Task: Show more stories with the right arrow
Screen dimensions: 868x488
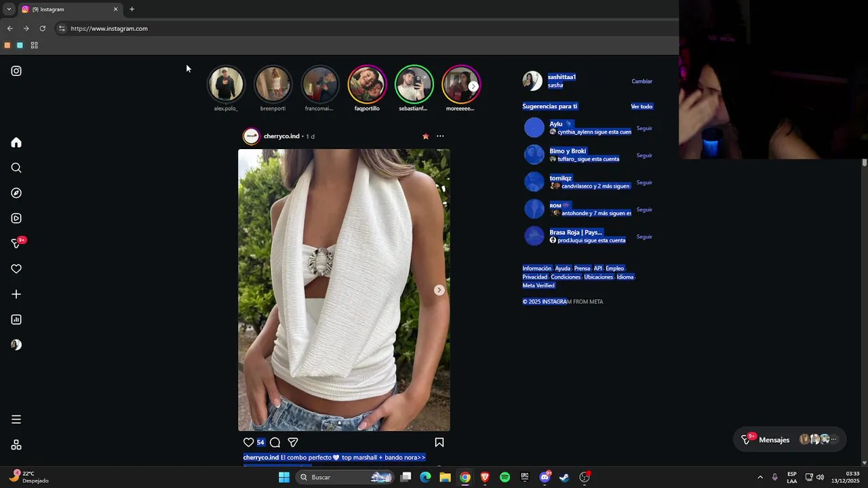Action: coord(473,86)
